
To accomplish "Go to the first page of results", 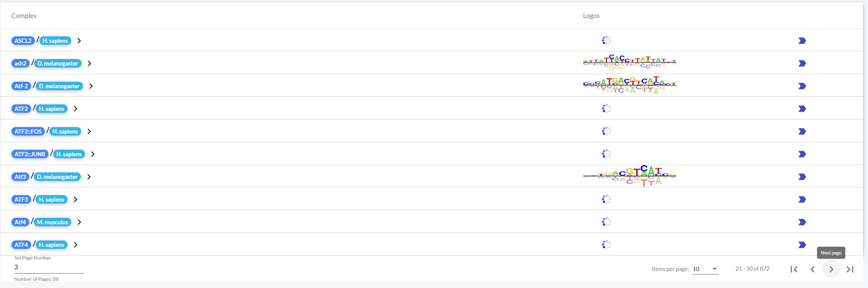I will [x=794, y=269].
